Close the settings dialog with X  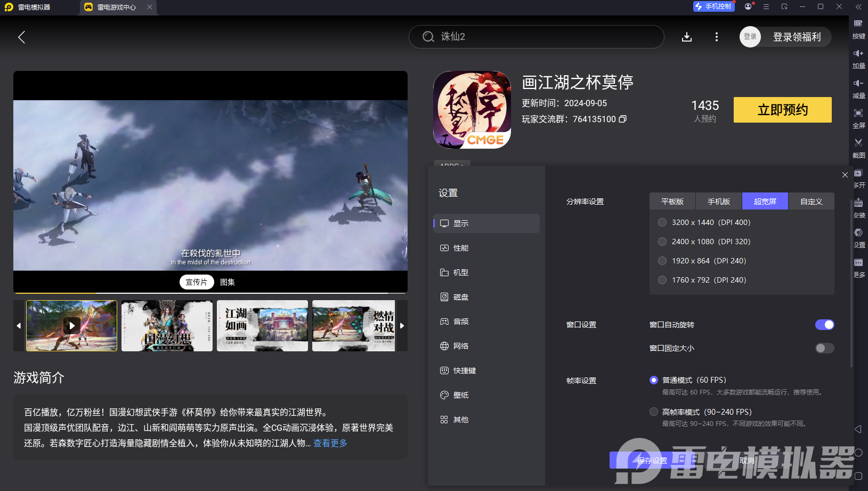click(845, 175)
